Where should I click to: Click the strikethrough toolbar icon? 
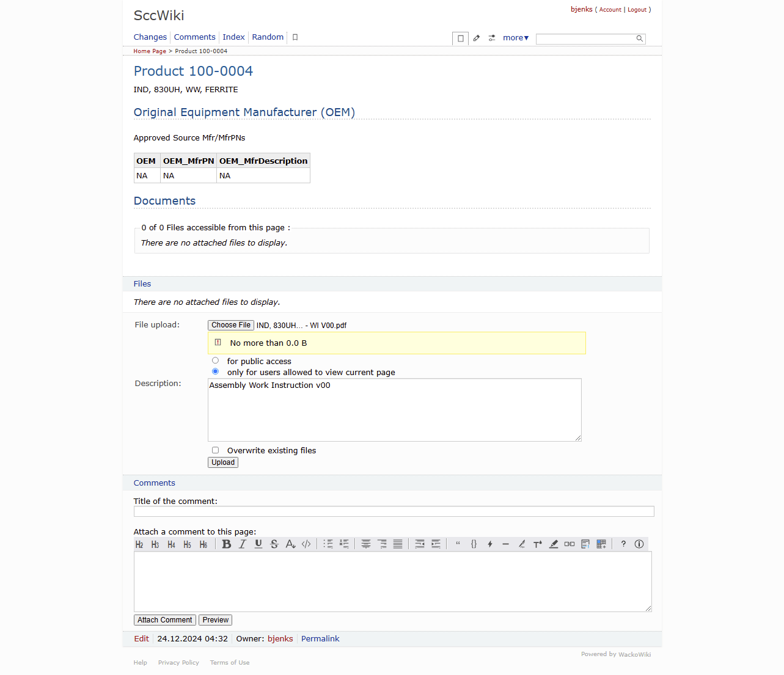point(274,544)
